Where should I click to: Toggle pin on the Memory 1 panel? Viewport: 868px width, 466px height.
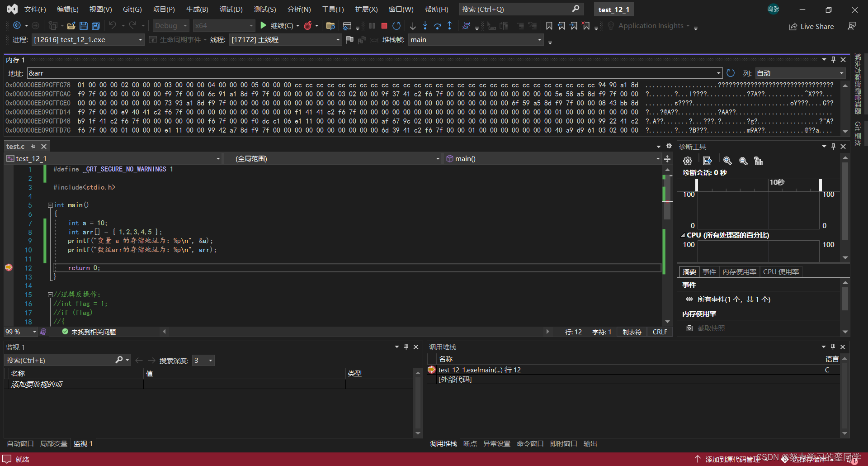833,60
